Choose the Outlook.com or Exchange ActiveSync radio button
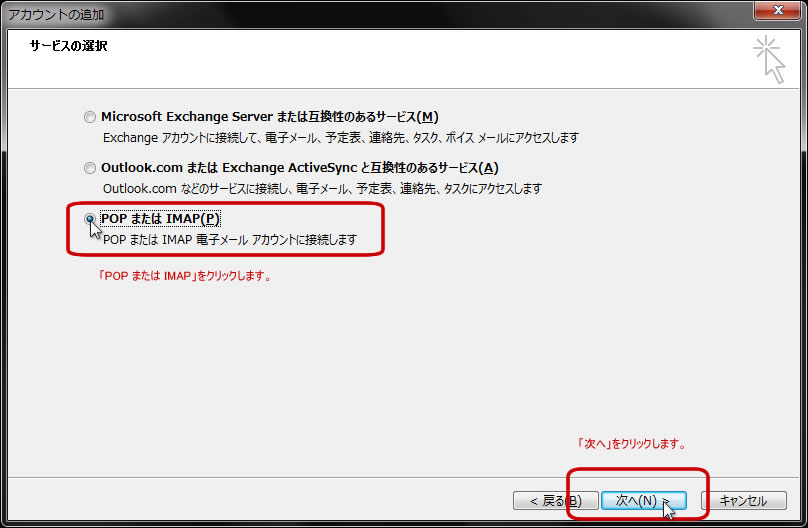This screenshot has height=528, width=808. pos(91,168)
